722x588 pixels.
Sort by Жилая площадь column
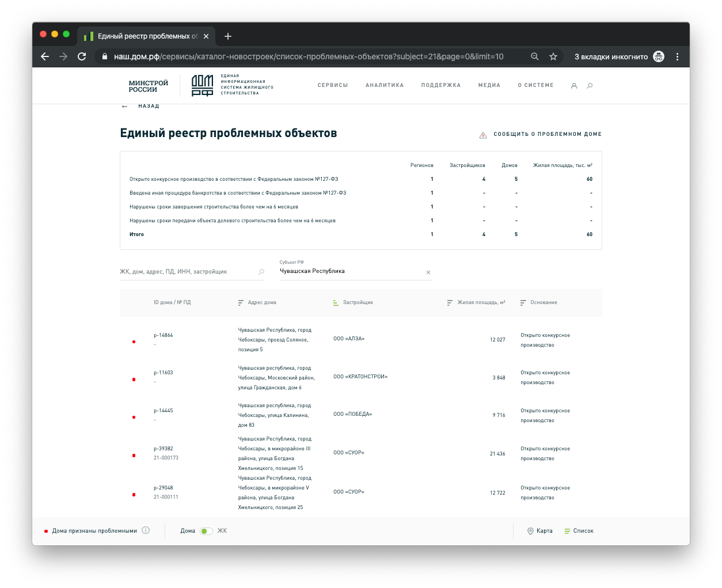[476, 302]
